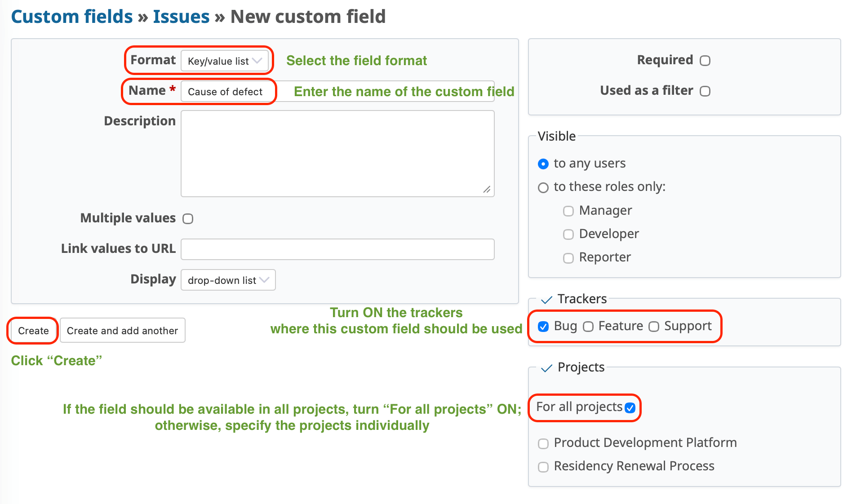Screen dimensions: 852x504
Task: Toggle the For all projects checkbox
Action: (x=630, y=408)
